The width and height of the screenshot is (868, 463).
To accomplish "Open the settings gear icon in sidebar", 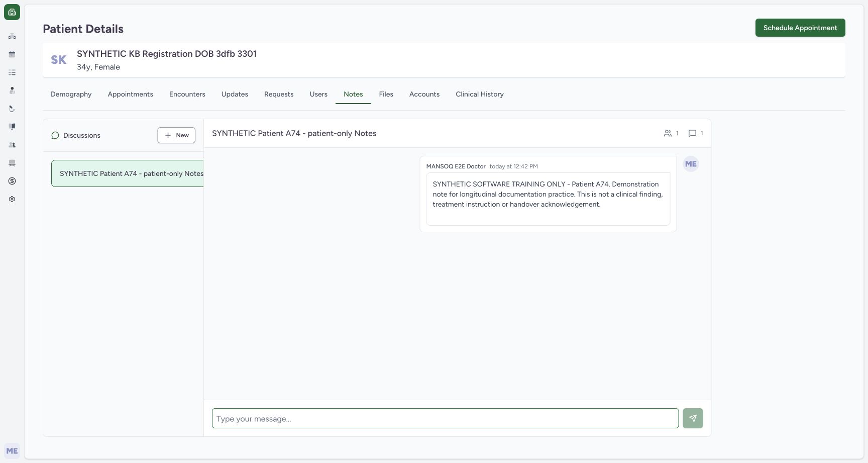I will (12, 199).
